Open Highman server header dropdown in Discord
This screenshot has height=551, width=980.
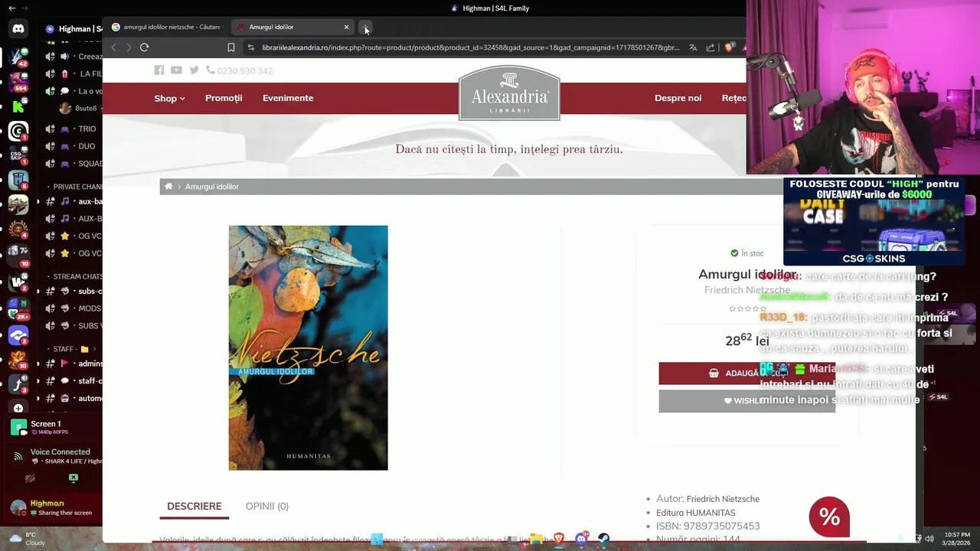[73, 29]
